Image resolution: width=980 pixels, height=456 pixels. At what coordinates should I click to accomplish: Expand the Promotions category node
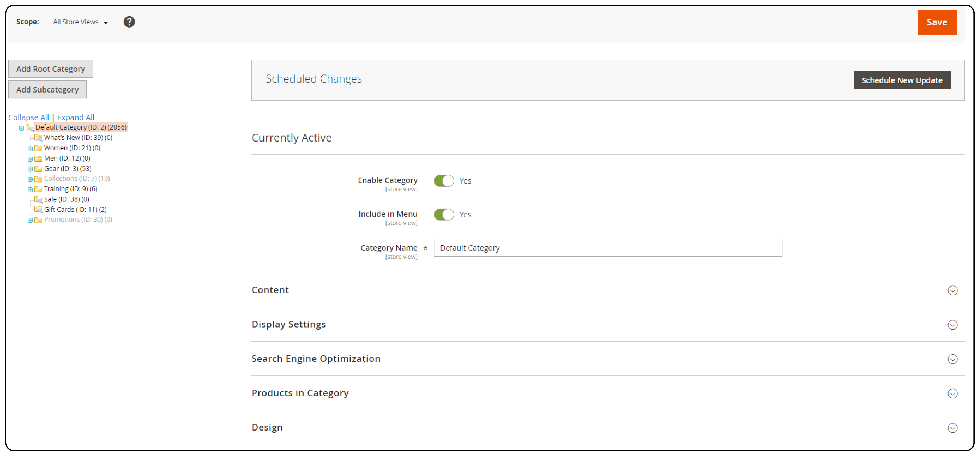coord(30,220)
